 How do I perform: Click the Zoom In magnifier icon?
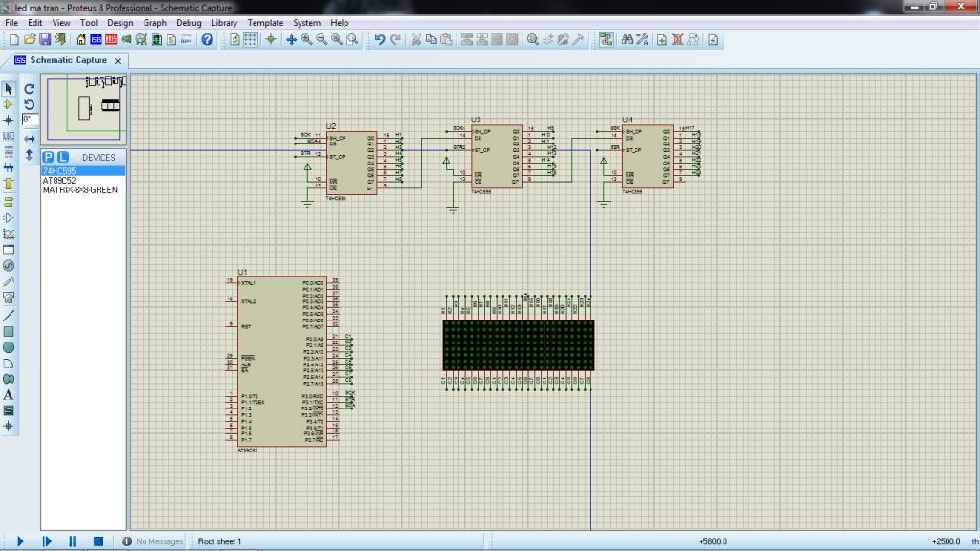(306, 40)
